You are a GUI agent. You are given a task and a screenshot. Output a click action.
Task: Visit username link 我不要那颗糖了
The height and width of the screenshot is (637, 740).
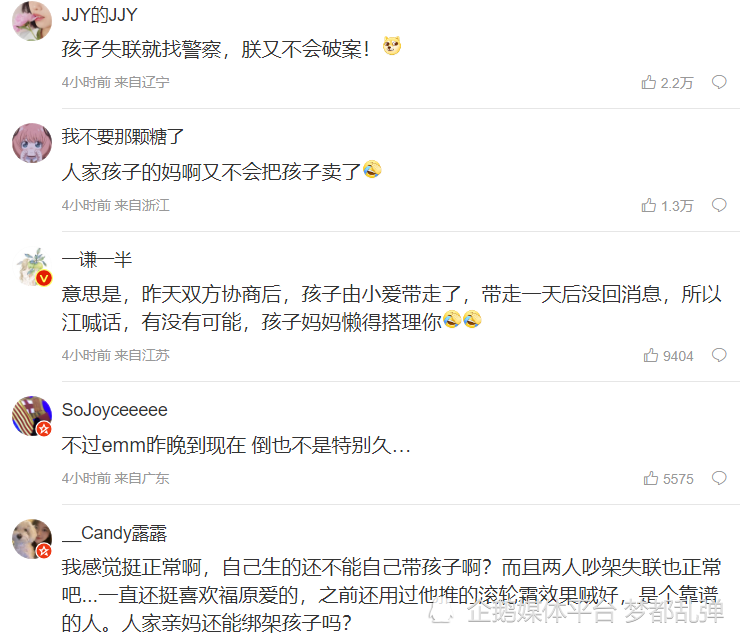point(123,137)
